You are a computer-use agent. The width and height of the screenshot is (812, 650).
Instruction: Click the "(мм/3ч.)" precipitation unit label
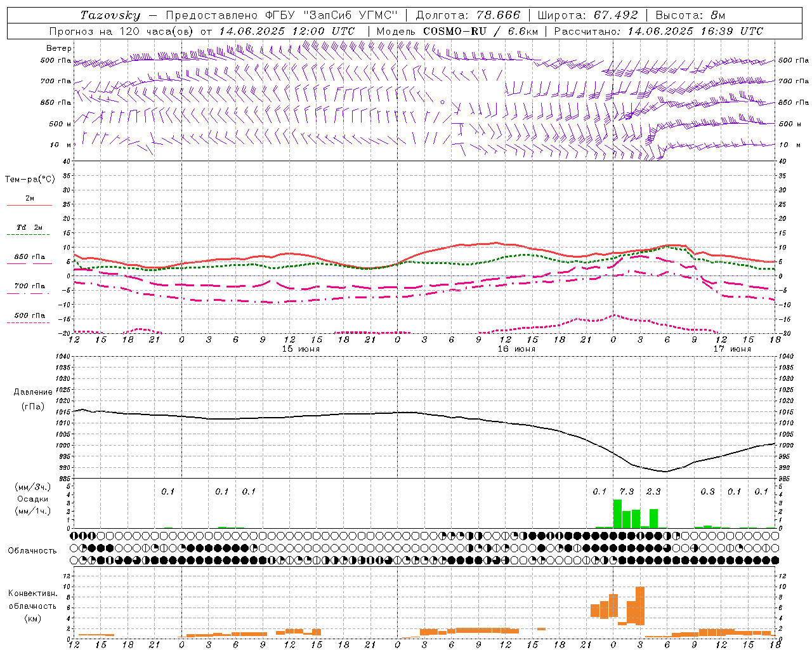click(x=32, y=487)
